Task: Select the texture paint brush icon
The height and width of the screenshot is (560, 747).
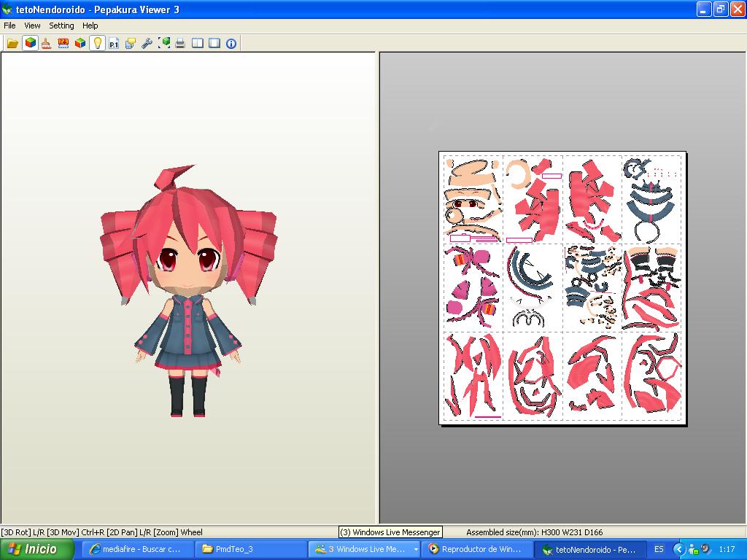Action: pos(46,43)
